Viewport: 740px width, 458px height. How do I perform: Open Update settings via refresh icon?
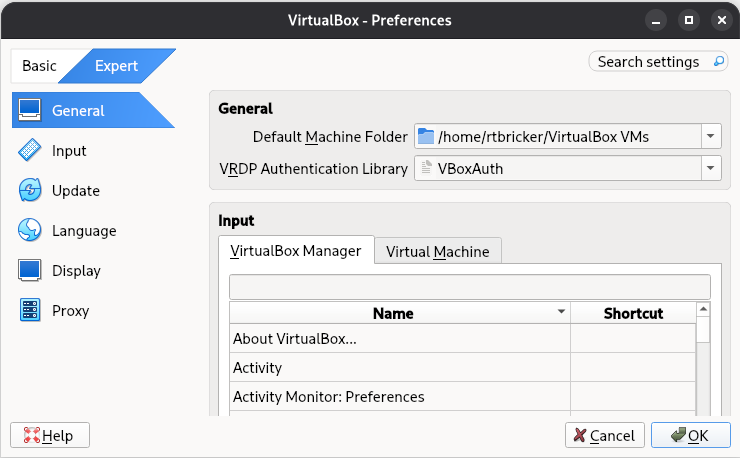(30, 190)
